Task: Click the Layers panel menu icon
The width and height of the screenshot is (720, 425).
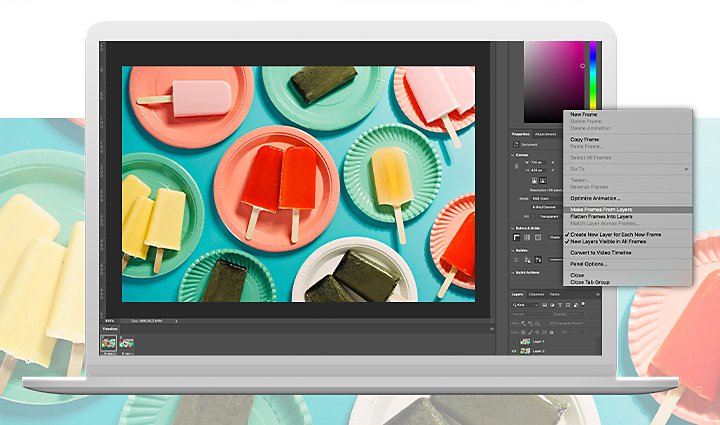Action: point(597,294)
